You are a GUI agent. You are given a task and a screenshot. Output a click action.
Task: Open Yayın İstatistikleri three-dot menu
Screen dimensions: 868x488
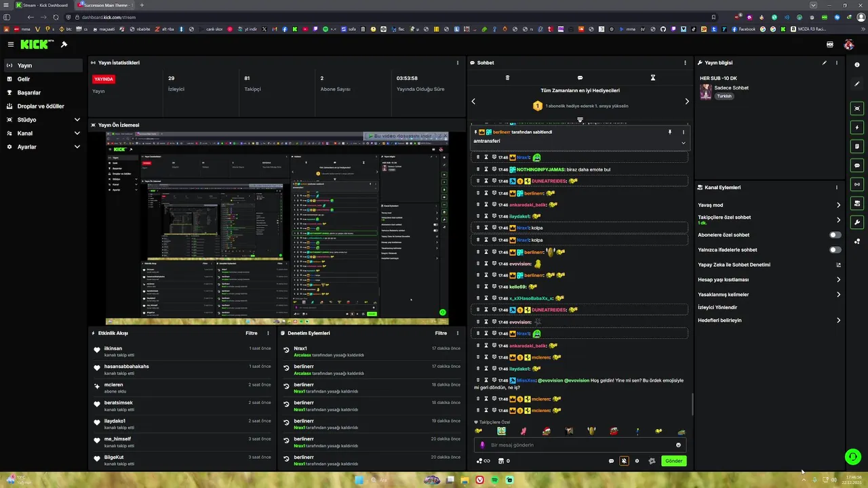point(458,63)
